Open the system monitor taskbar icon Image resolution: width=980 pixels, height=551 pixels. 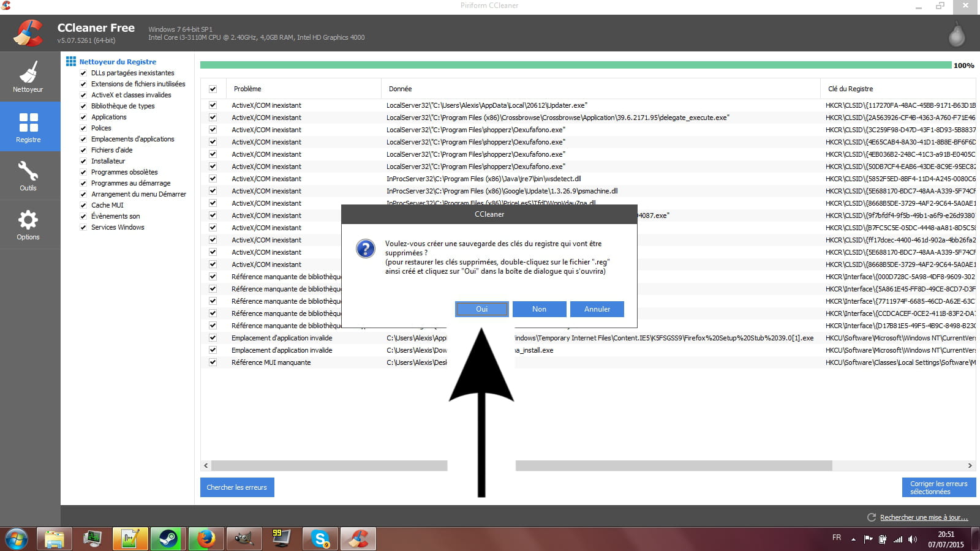click(x=92, y=539)
